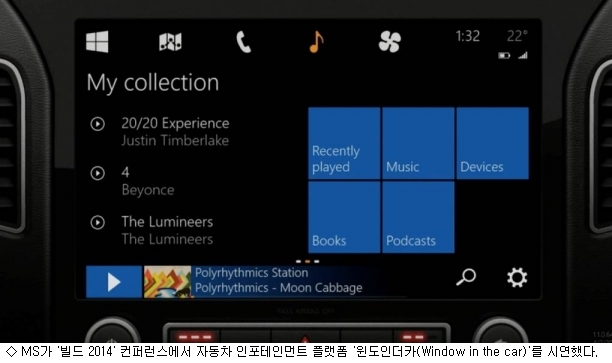Tap the signal strength icon
Image resolution: width=612 pixels, height=363 pixels.
(x=523, y=55)
